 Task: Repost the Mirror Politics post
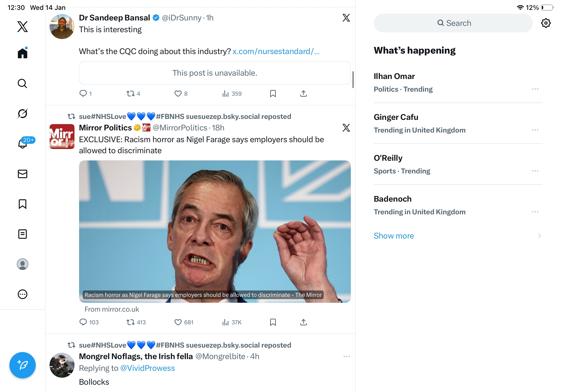point(130,322)
